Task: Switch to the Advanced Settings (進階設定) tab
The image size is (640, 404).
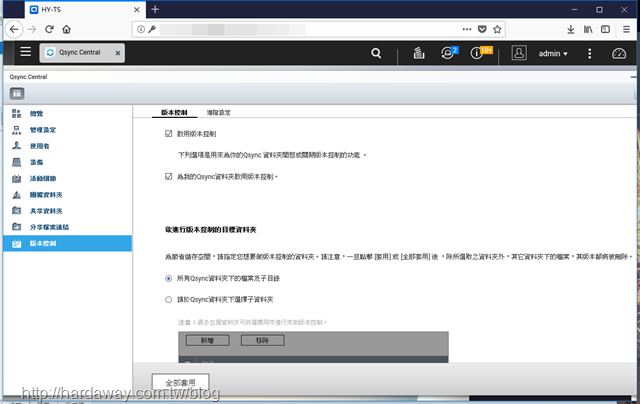Action: (218, 113)
